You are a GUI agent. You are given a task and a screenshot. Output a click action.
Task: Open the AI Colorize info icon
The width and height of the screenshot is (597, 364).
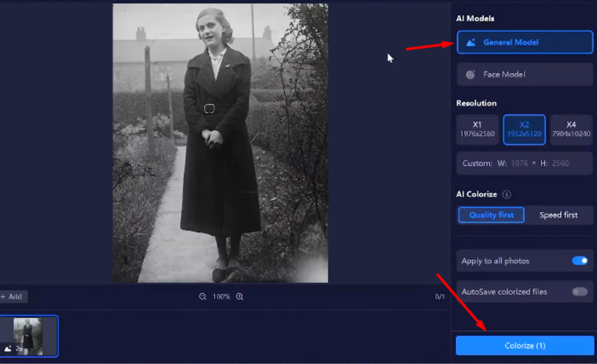click(x=507, y=195)
